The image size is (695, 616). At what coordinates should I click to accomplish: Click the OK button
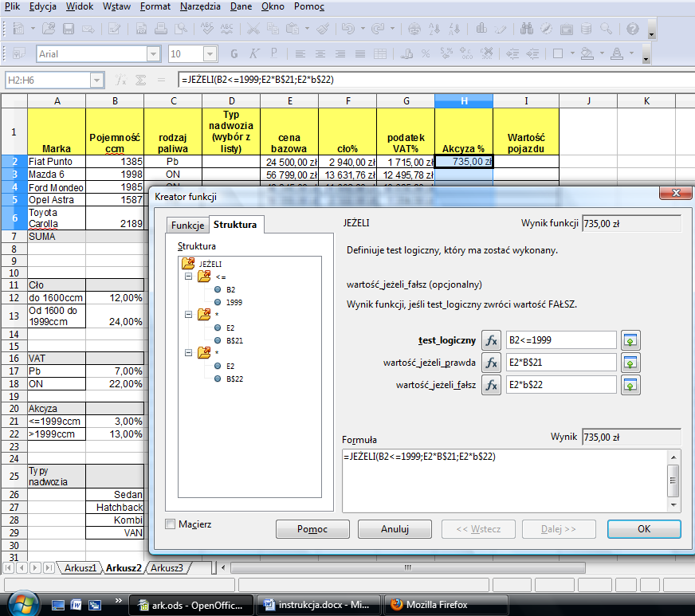(644, 529)
